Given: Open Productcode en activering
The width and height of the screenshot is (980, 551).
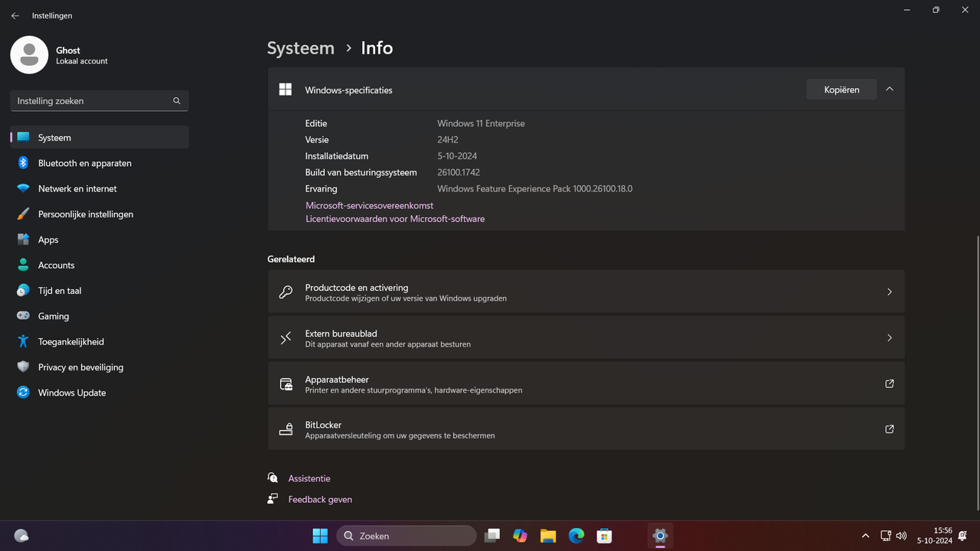Looking at the screenshot, I should pyautogui.click(x=586, y=292).
